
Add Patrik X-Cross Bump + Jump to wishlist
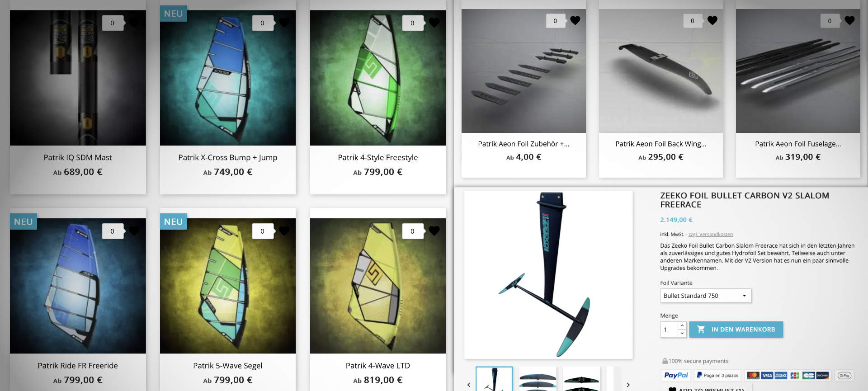pos(284,22)
